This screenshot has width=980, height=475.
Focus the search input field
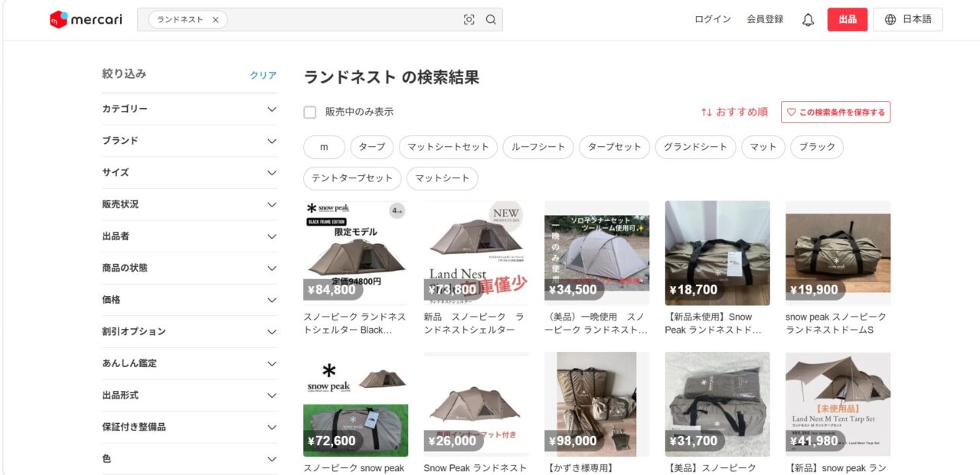click(x=343, y=20)
